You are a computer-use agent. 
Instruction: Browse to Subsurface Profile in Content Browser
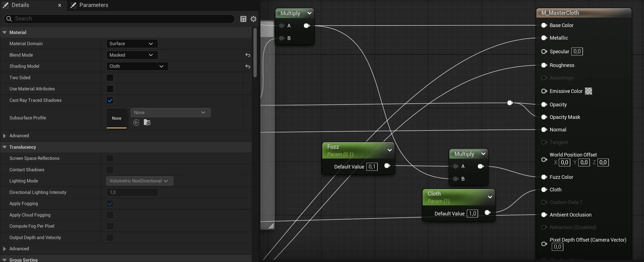[147, 122]
